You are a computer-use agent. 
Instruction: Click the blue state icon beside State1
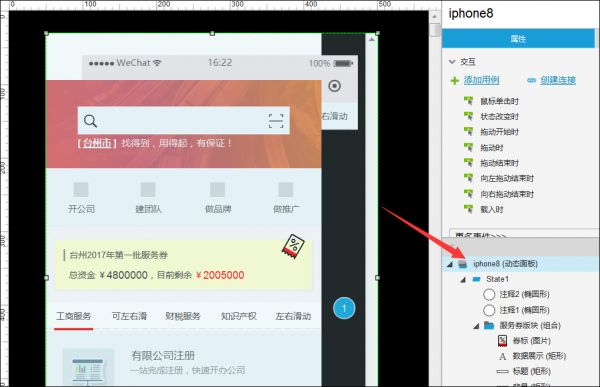[x=476, y=279]
